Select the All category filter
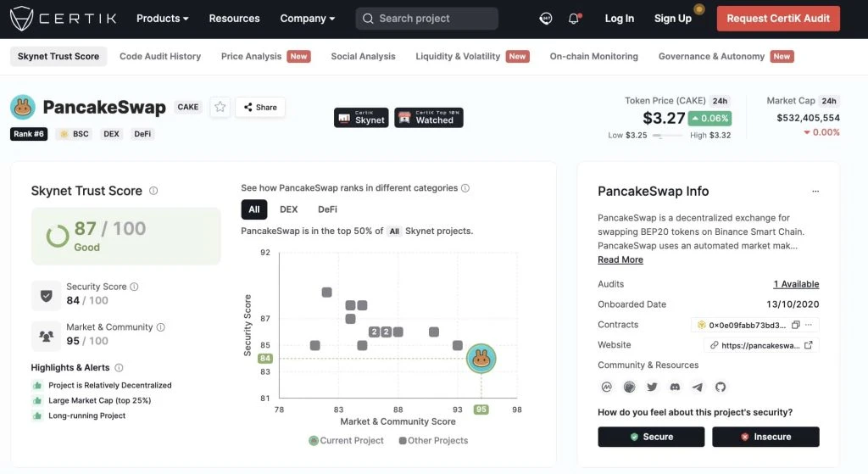Image resolution: width=868 pixels, height=474 pixels. pos(254,209)
